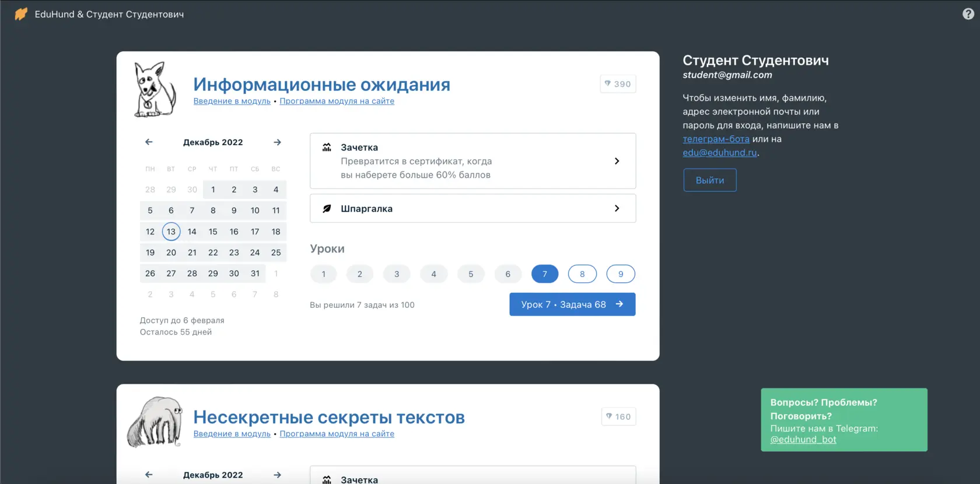The width and height of the screenshot is (980, 484).
Task: Select December 31 in the calendar
Action: [255, 273]
